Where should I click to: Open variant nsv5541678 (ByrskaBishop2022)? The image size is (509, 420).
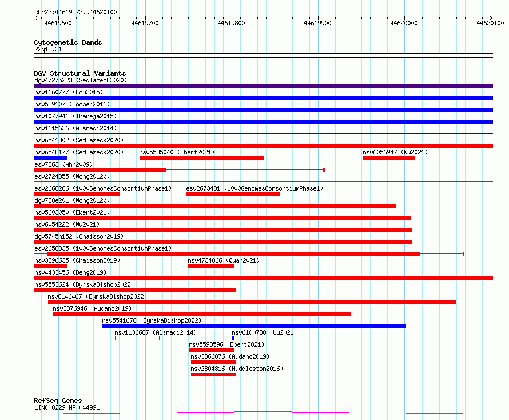(152, 320)
